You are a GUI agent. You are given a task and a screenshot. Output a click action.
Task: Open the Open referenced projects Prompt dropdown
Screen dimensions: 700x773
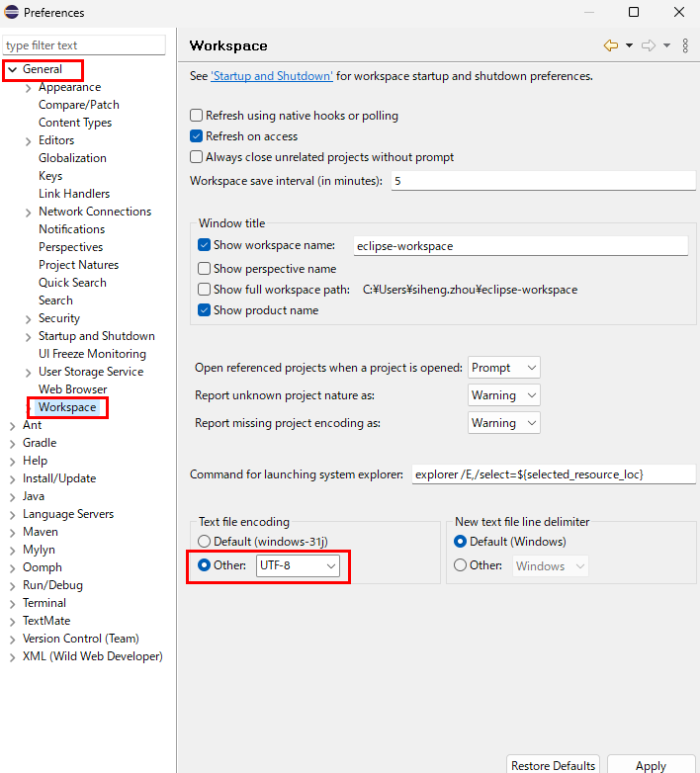(504, 368)
